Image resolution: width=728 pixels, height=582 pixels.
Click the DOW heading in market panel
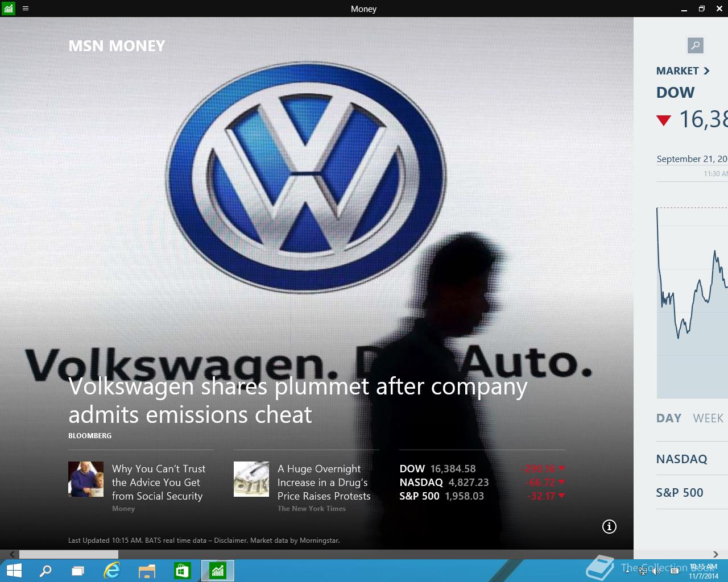[676, 93]
